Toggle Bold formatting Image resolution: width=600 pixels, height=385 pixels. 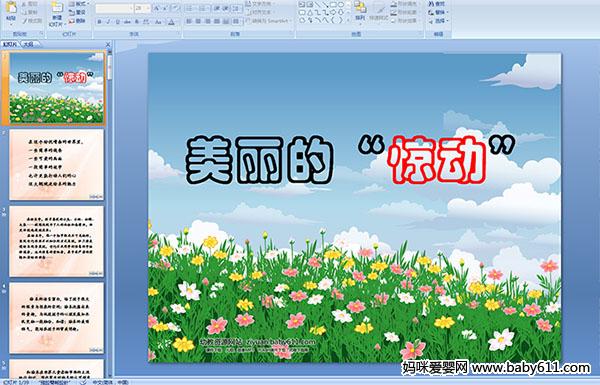click(x=99, y=22)
